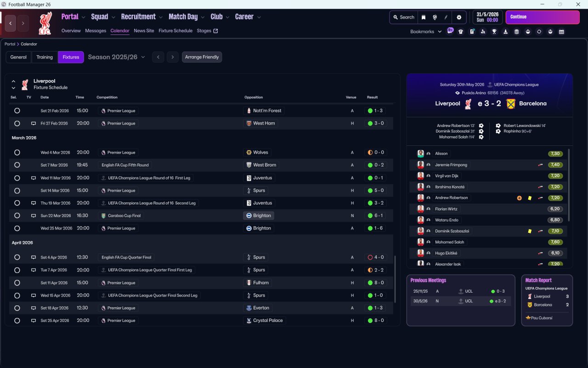
Task: Click the TV icon on West Ham row
Action: click(x=33, y=123)
